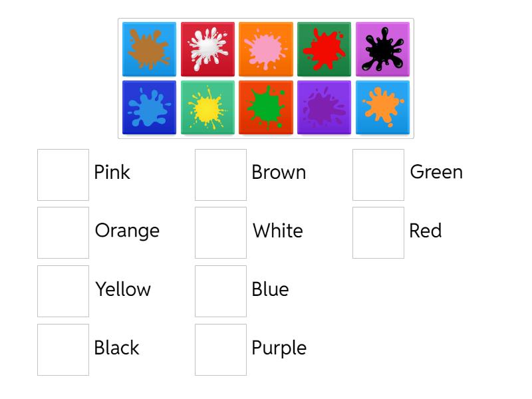Select the red splat on green tile

pyautogui.click(x=324, y=49)
